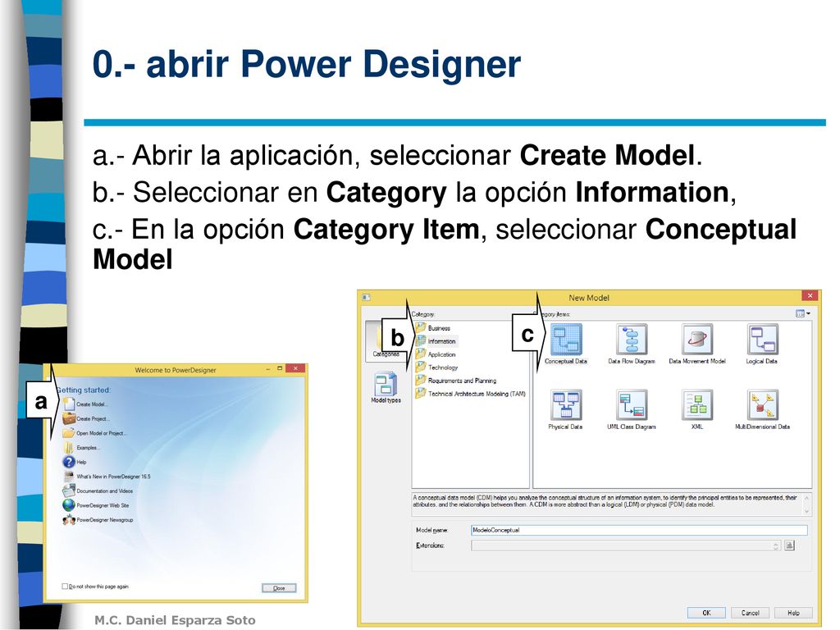Screen dimensions: 840x630
Task: Click the Create Project briefcase icon
Action: point(69,418)
